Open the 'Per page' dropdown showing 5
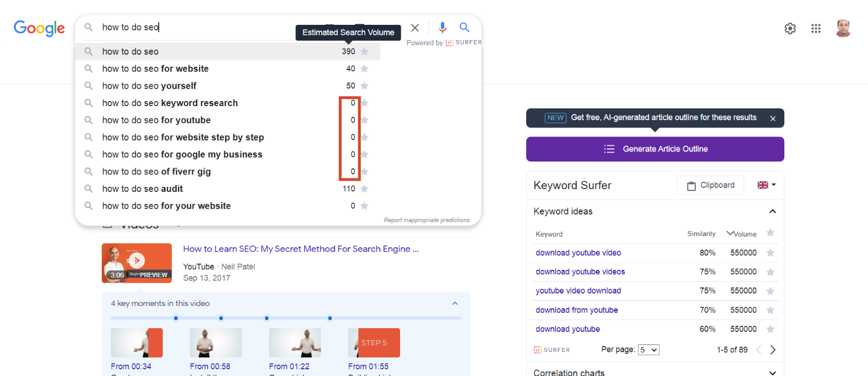The image size is (868, 376). click(648, 349)
